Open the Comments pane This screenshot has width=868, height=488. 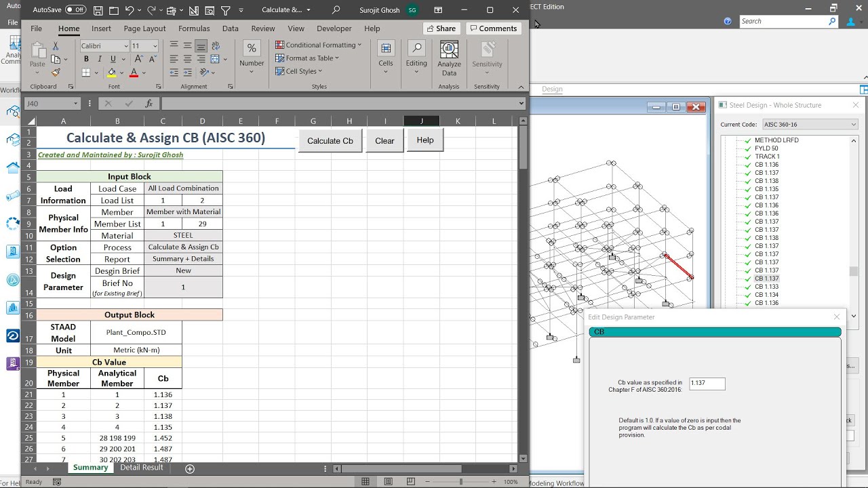[493, 28]
